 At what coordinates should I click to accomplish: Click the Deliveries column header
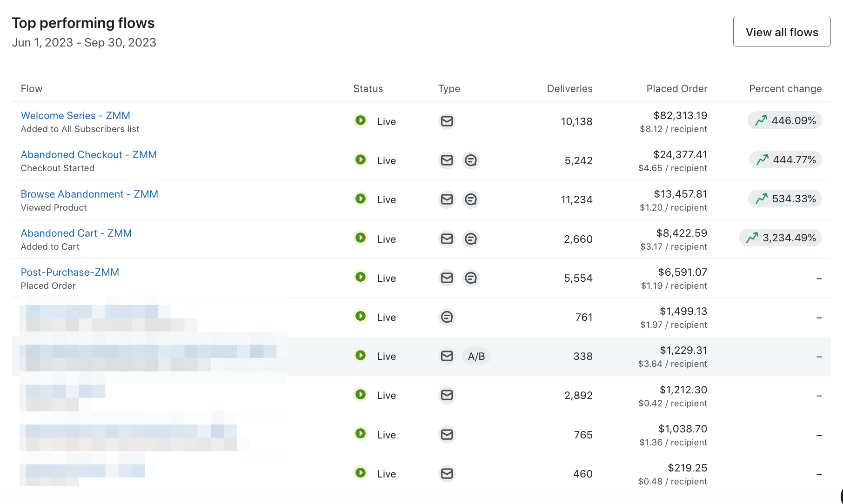pos(569,88)
